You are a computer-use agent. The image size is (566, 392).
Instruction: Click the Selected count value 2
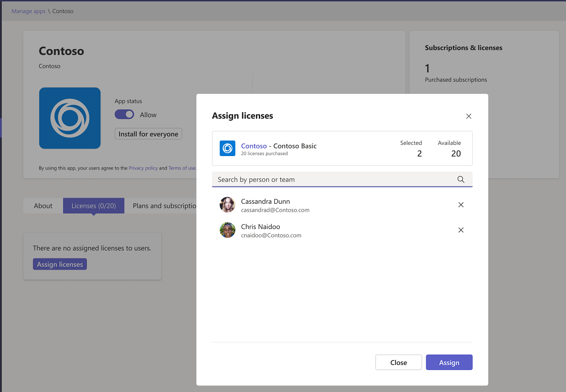click(x=419, y=154)
